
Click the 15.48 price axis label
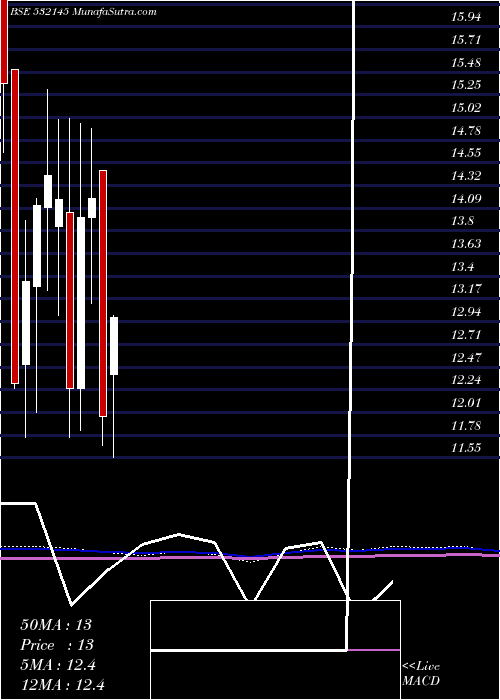tap(466, 62)
